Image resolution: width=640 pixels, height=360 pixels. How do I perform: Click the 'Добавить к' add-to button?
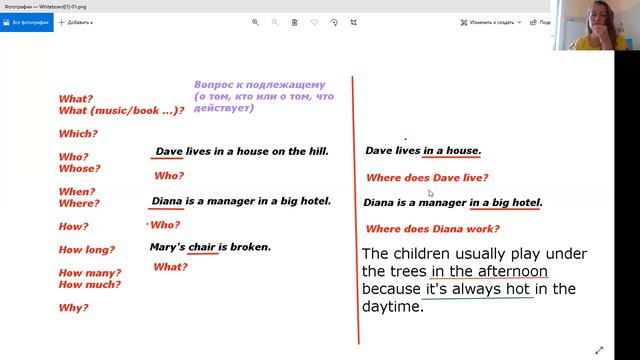click(x=76, y=22)
